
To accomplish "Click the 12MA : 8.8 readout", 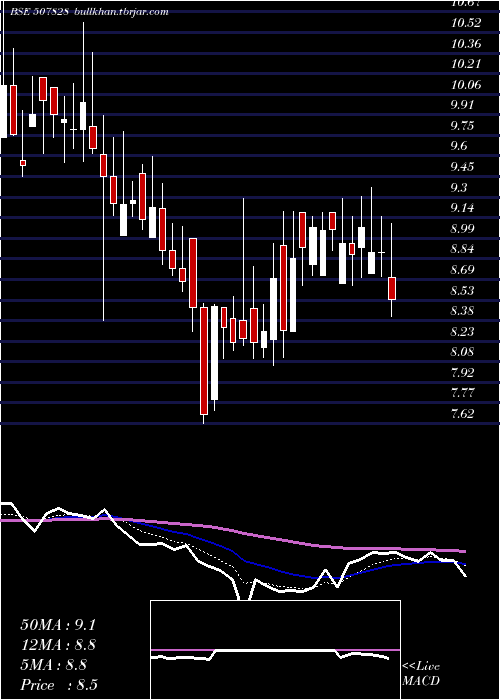I will tap(58, 645).
